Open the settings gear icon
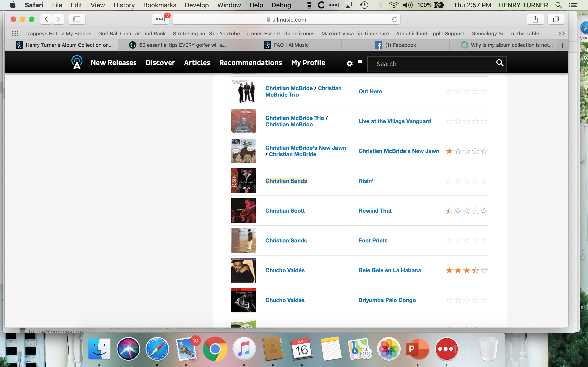 (x=349, y=64)
